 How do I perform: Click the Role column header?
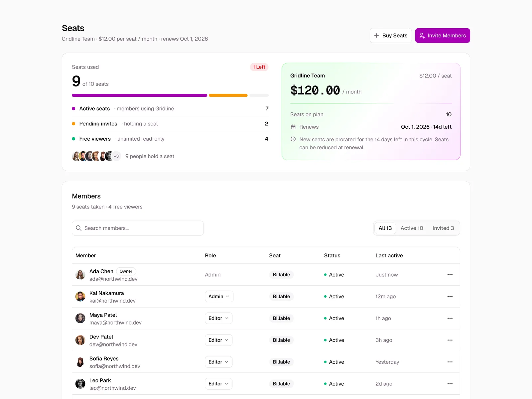210,256
